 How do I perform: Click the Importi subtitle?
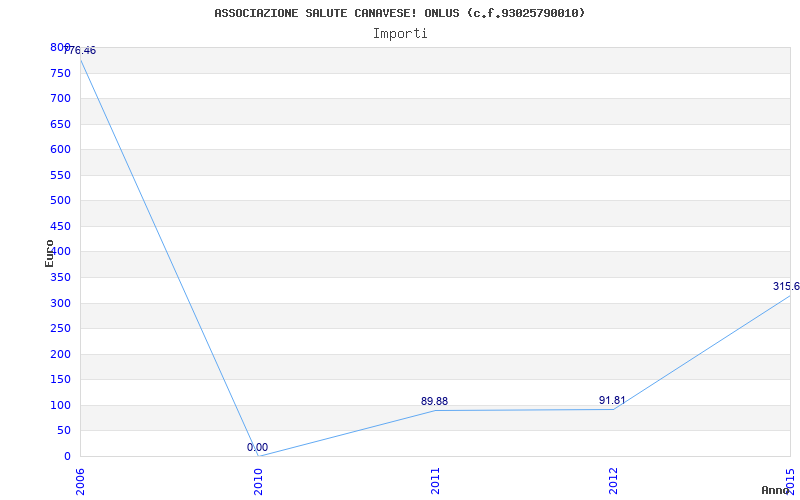pos(400,34)
